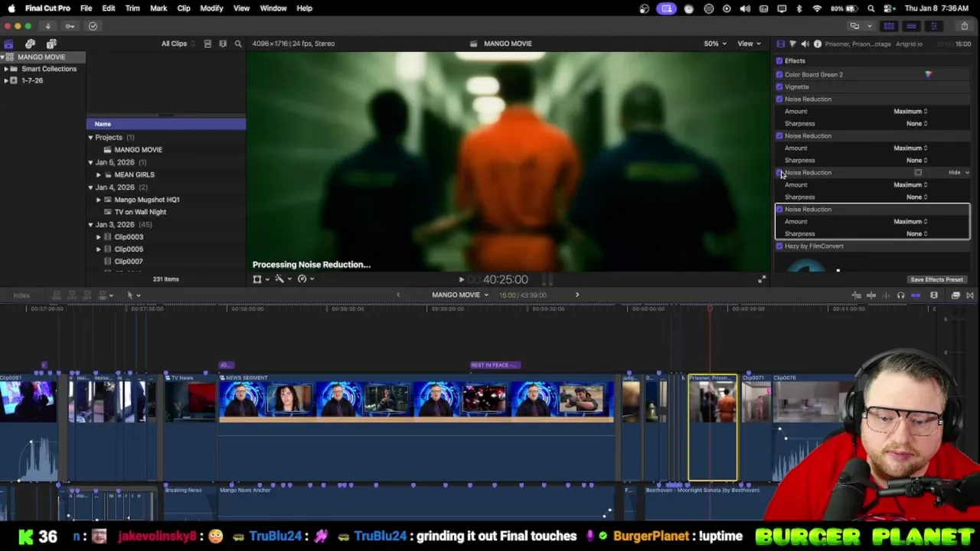Open MANGO MOVIE timeline project menu
980x551 pixels.
tap(460, 295)
